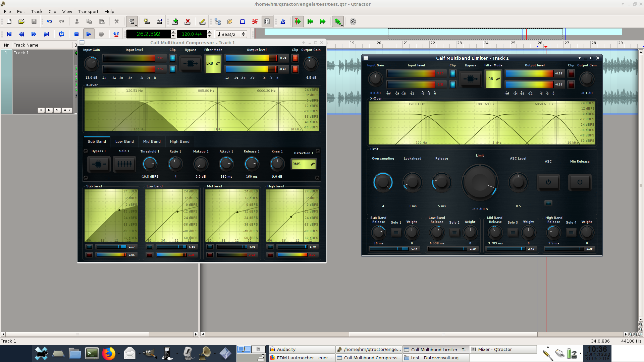
Task: Click the large Limit knob in limiter
Action: click(x=480, y=182)
